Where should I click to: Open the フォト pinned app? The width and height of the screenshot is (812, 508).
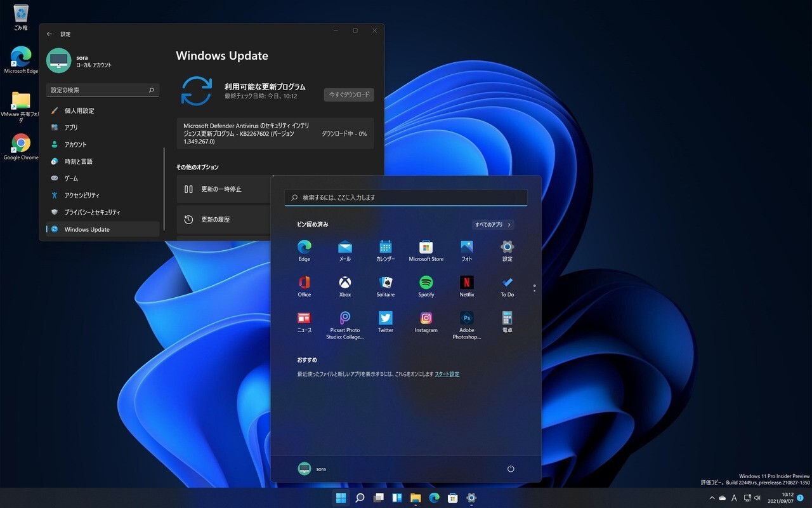(x=467, y=250)
